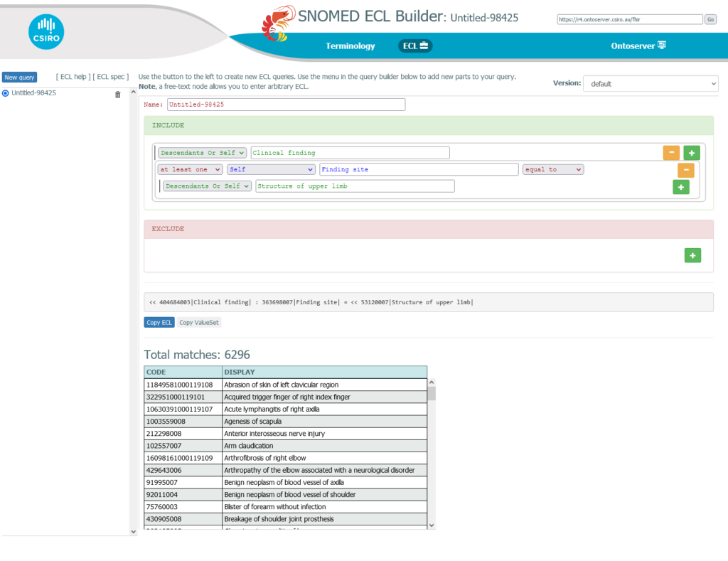Select the ECL tab
The height and width of the screenshot is (561, 728).
(x=415, y=46)
